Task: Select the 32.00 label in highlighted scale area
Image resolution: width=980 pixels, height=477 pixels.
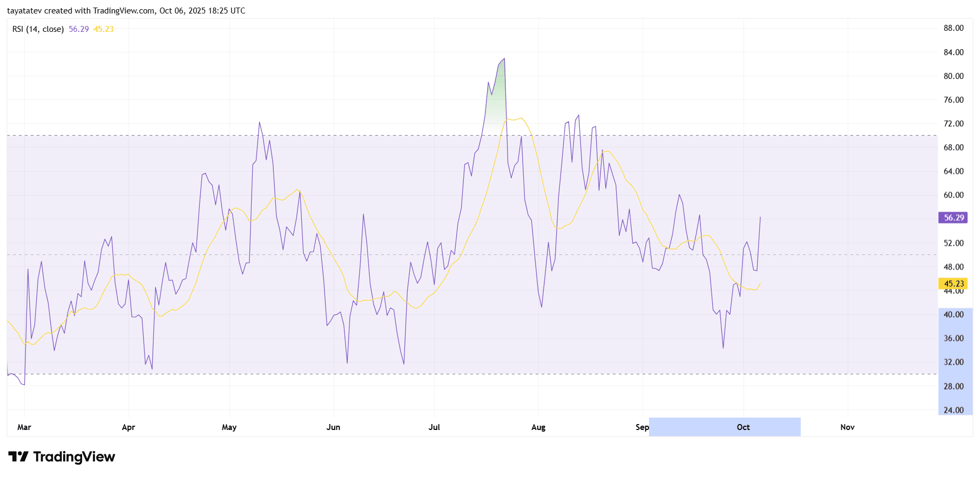Action: 954,362
